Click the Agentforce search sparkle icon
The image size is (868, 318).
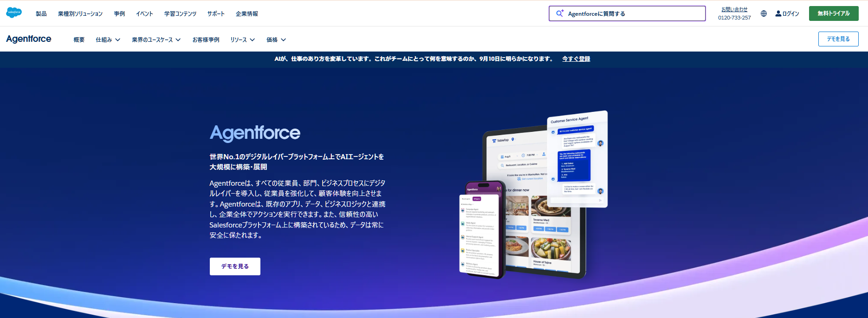[560, 13]
